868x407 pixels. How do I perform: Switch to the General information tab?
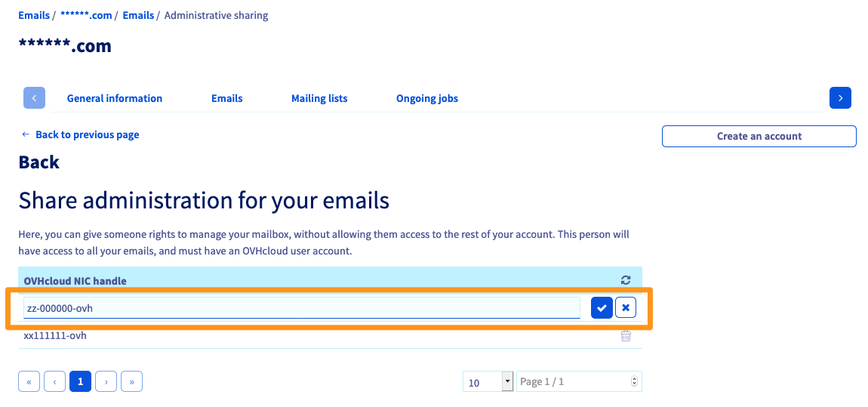point(115,98)
